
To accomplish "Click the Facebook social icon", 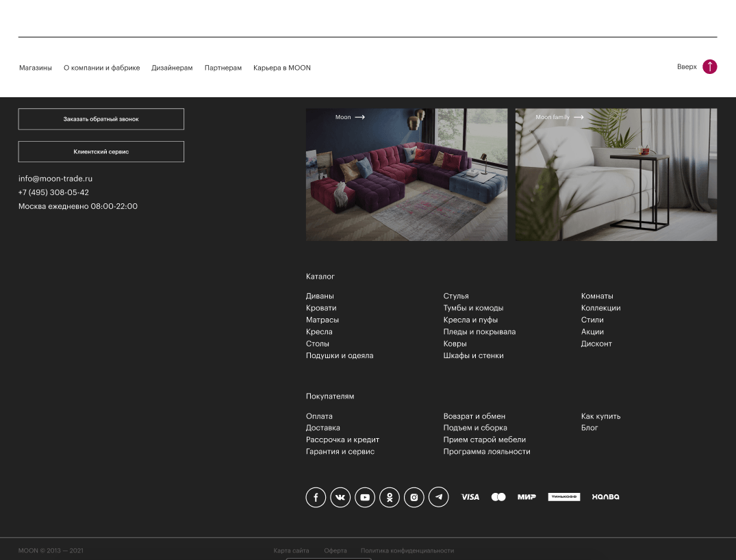I will pyautogui.click(x=316, y=498).
